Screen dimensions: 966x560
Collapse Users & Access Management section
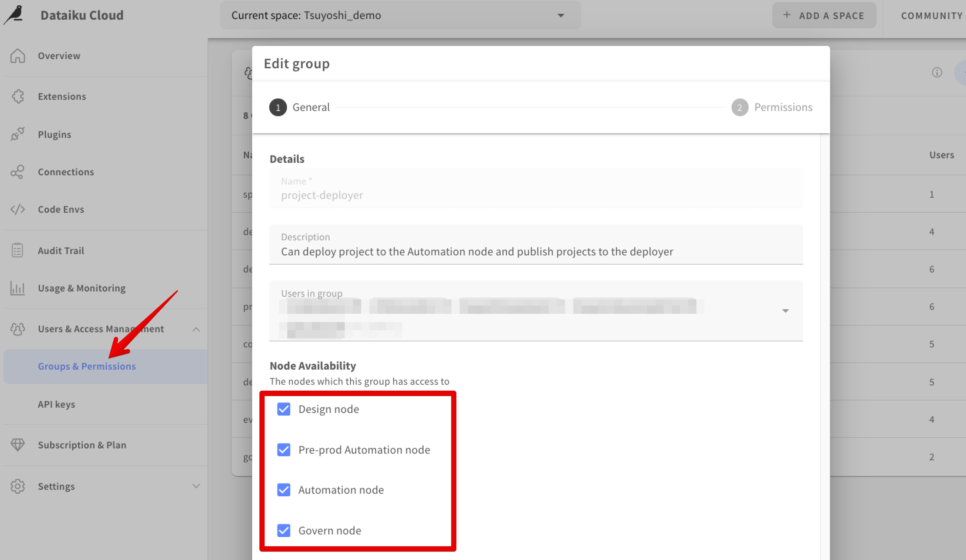(x=196, y=329)
